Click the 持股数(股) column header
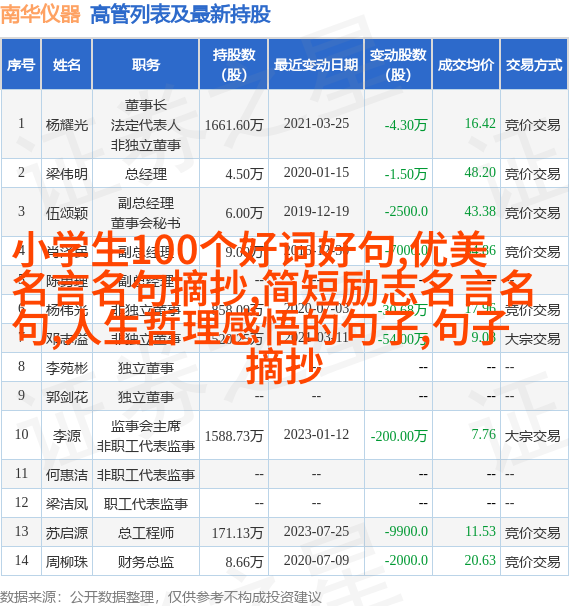Viewport: 569px width, 606px height. tap(234, 65)
